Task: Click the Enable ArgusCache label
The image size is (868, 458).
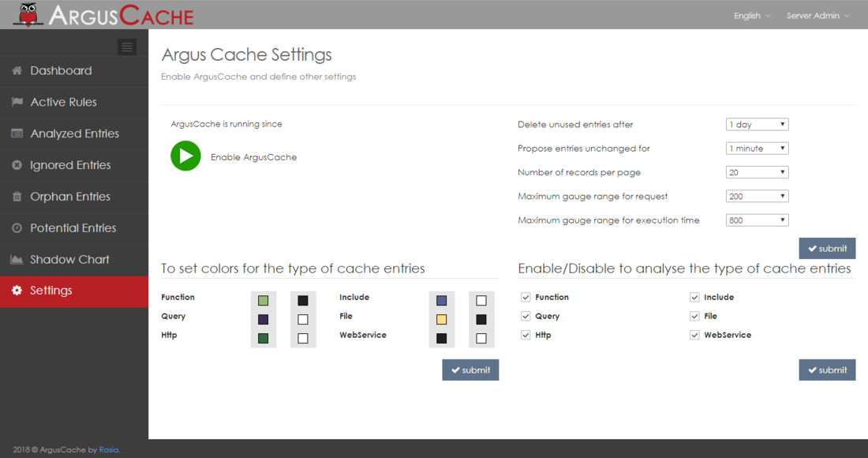Action: pyautogui.click(x=253, y=157)
